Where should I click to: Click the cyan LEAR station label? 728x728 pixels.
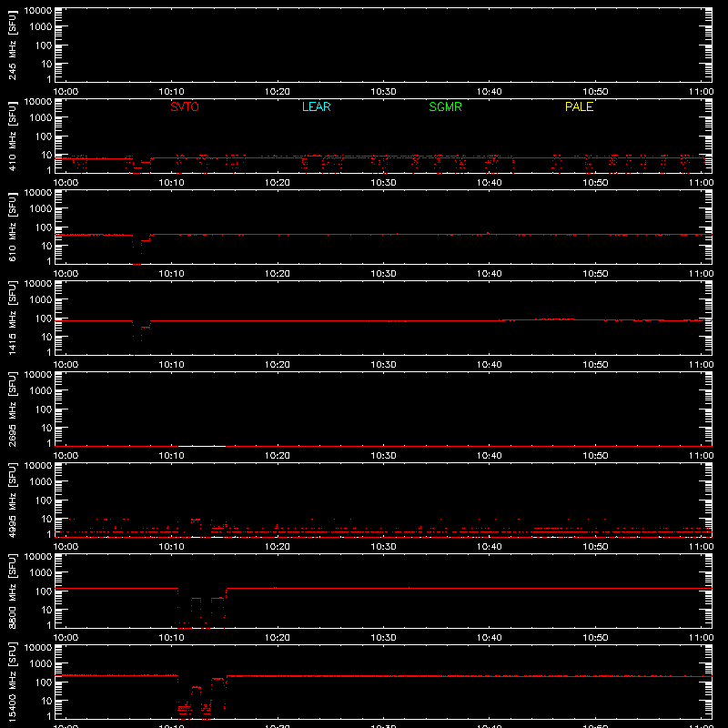point(316,106)
